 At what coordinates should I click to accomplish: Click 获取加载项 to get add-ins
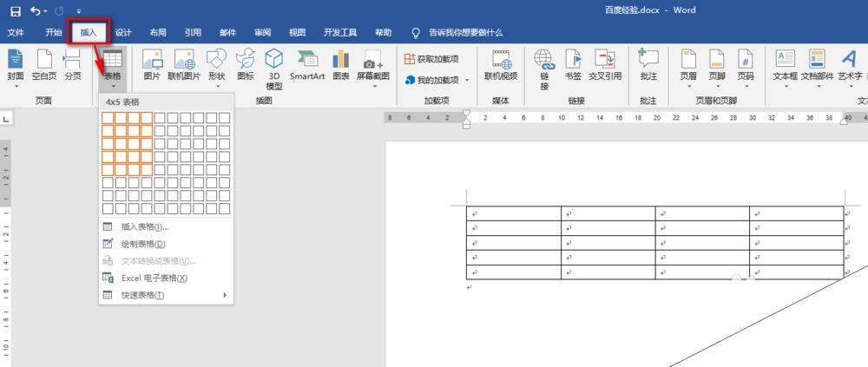[431, 59]
